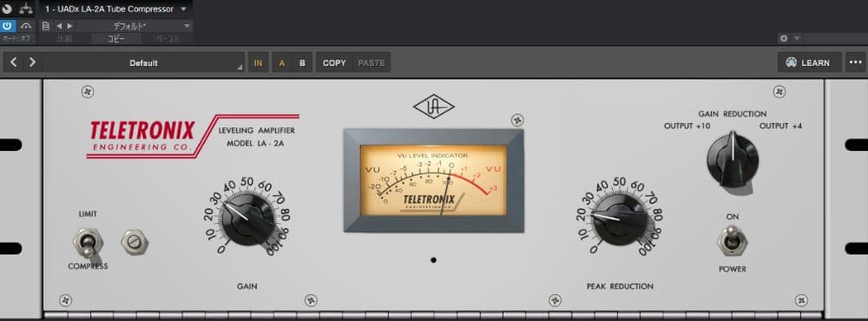868x321 pixels.
Task: Switch to the B setting
Action: click(x=302, y=62)
